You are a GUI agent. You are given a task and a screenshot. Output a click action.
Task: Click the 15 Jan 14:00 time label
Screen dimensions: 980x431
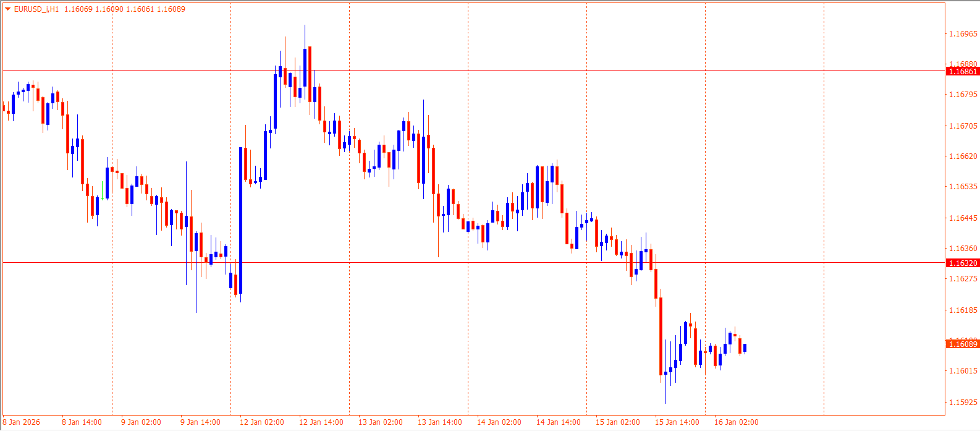coord(677,422)
